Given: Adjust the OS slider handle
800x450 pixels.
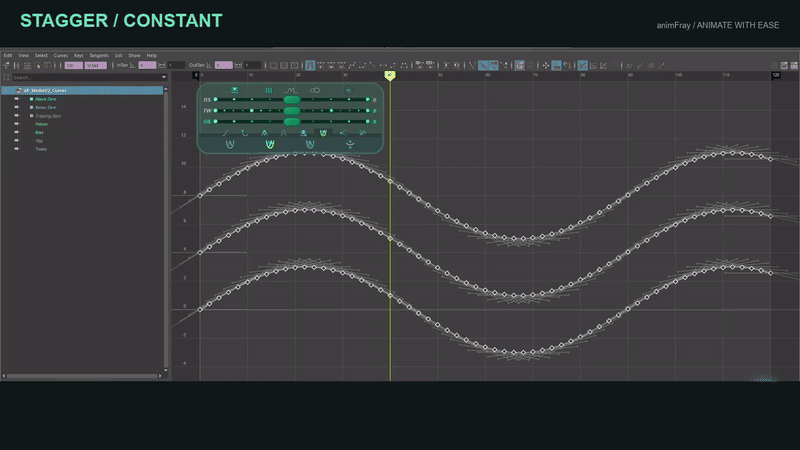Looking at the screenshot, I should pyautogui.click(x=292, y=121).
